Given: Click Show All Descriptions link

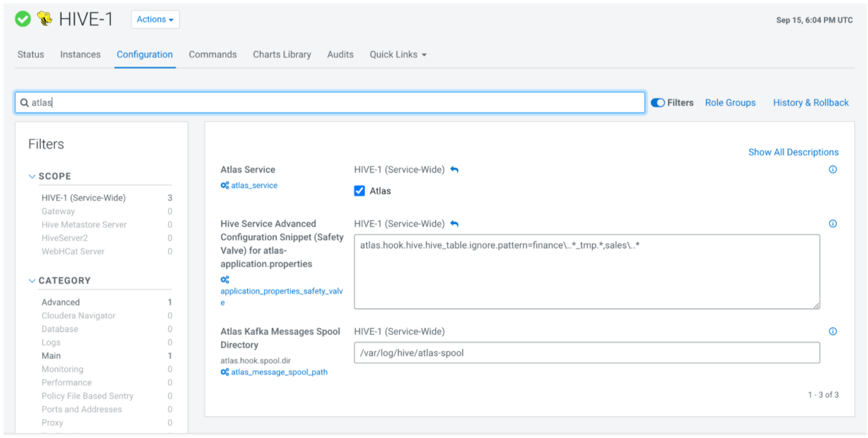Looking at the screenshot, I should coord(793,152).
